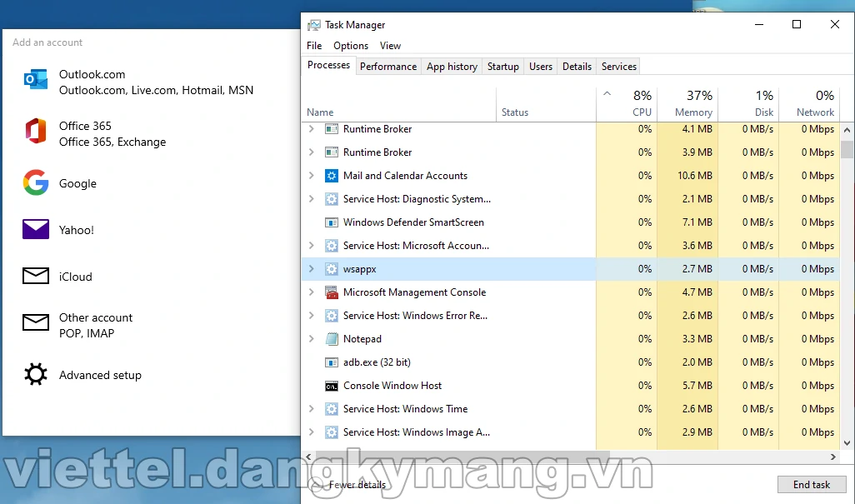Click the Advanced setup gear icon

[x=36, y=374]
